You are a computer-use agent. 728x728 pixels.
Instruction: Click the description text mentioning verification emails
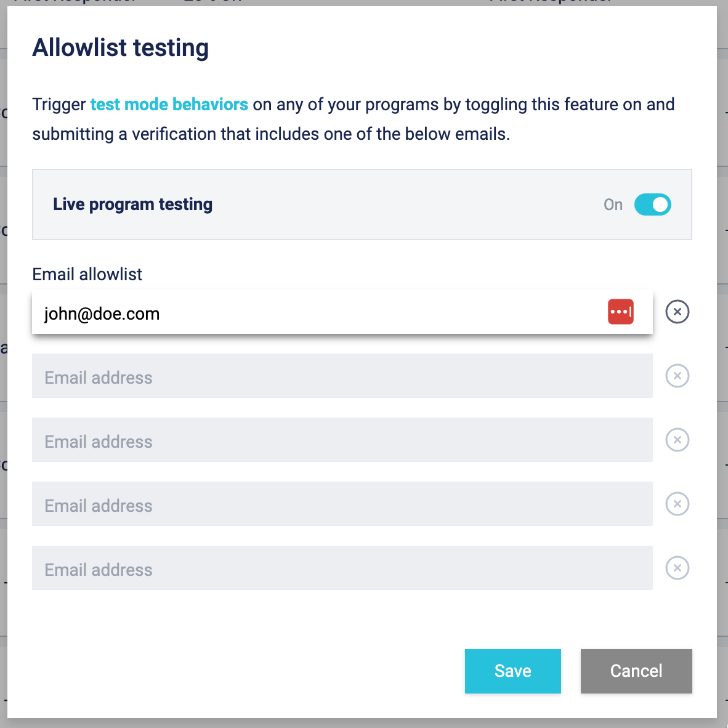tap(271, 134)
